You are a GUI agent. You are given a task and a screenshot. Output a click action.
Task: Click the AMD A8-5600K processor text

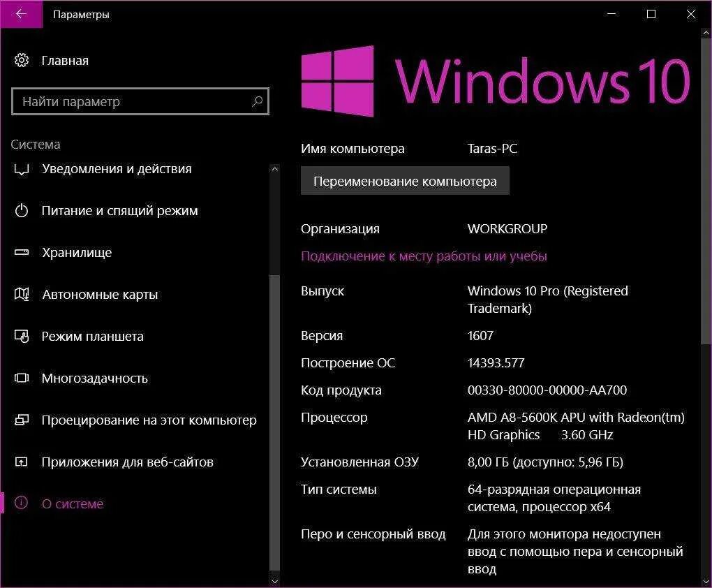(576, 426)
